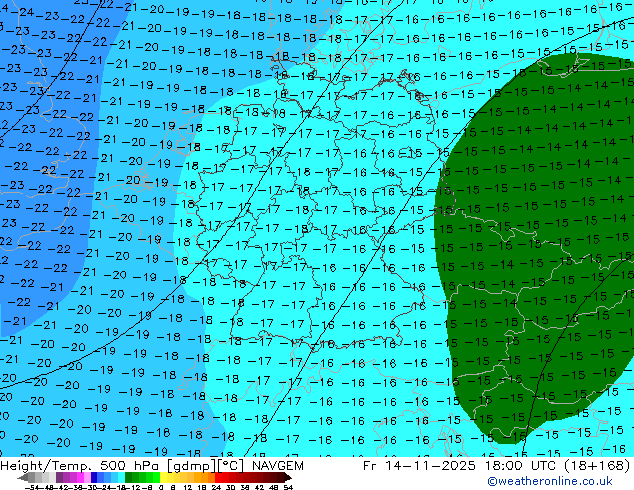Viewport: 634px width, 490px height.
Task: Click the forecast run text '(18+168)'
Action: 598,466
